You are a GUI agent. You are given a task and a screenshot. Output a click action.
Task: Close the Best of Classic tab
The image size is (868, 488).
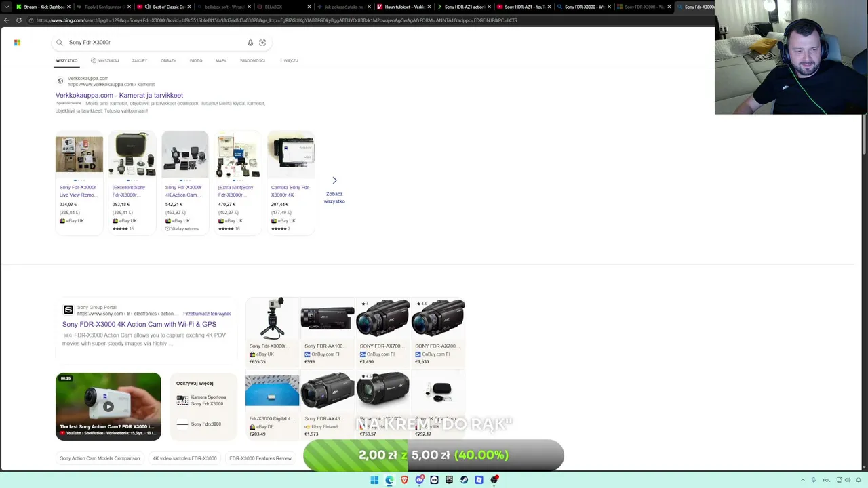tap(189, 7)
